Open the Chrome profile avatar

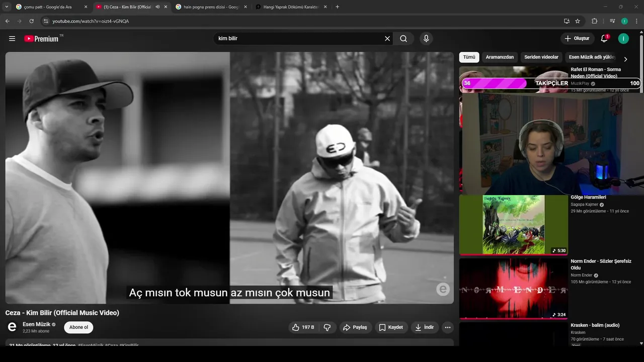[x=624, y=21]
